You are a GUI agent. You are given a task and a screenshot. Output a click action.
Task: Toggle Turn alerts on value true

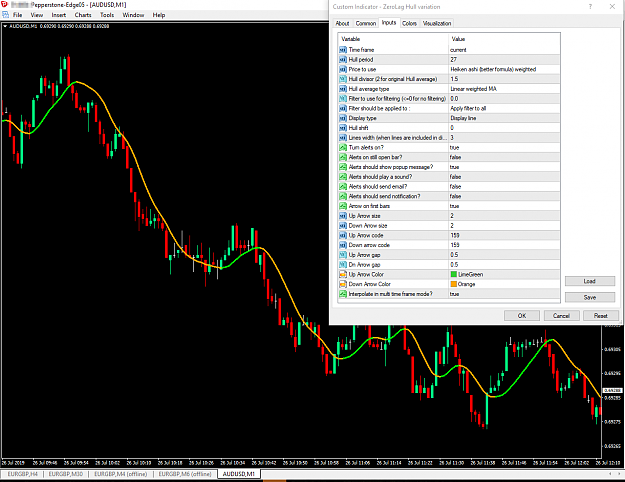pyautogui.click(x=504, y=148)
